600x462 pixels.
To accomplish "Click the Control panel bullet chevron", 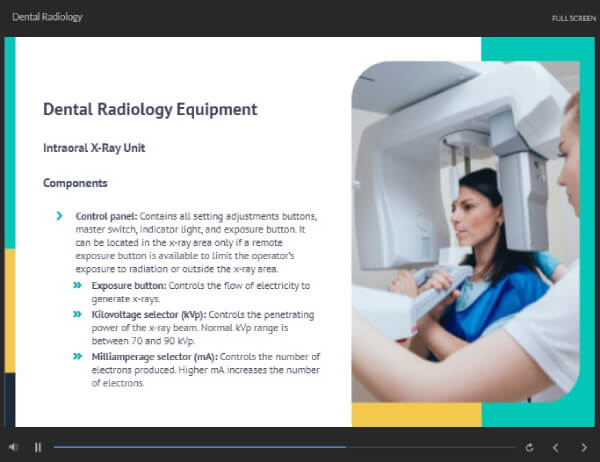I will [x=59, y=216].
